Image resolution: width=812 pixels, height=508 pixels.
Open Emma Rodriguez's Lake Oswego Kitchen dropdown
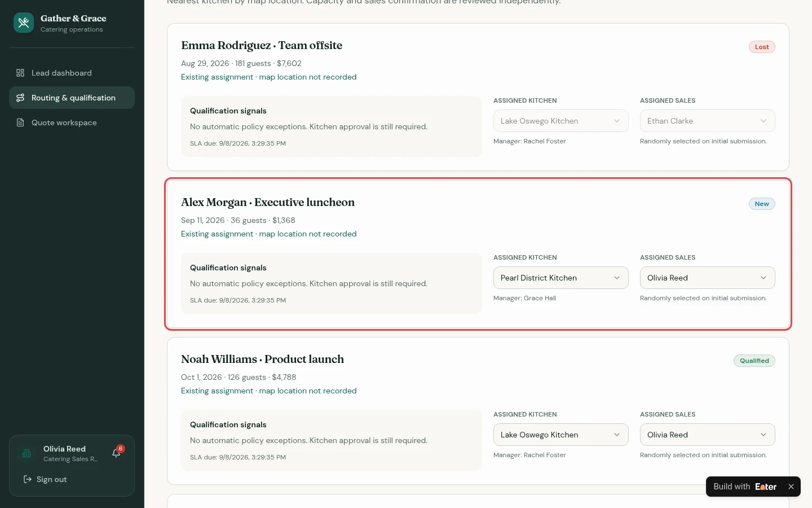(561, 121)
